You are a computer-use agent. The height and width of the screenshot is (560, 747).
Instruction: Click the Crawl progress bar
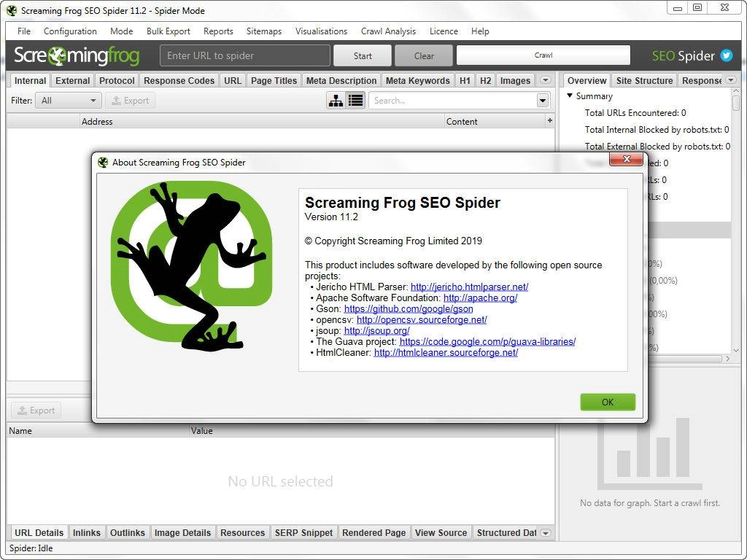(x=543, y=55)
